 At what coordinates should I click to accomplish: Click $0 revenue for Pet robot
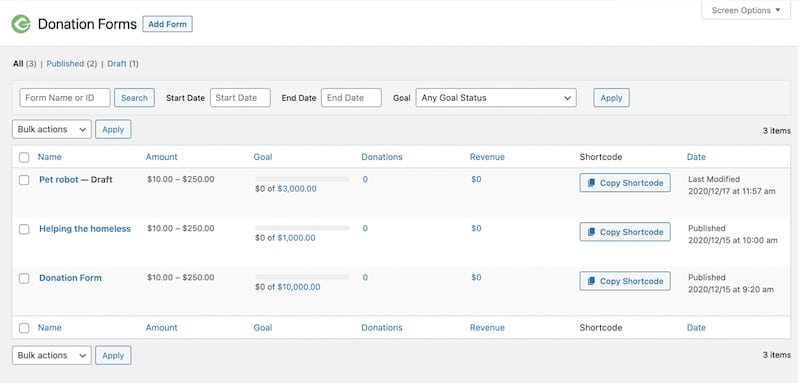[x=476, y=180]
